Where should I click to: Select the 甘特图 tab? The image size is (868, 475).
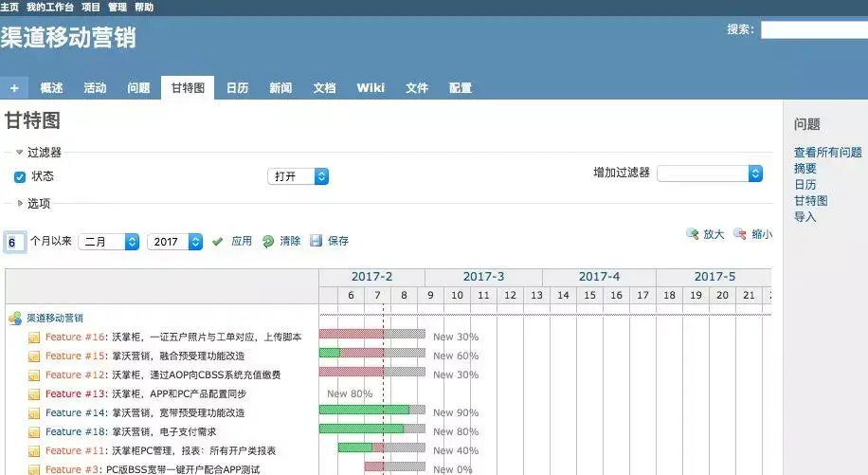point(188,88)
